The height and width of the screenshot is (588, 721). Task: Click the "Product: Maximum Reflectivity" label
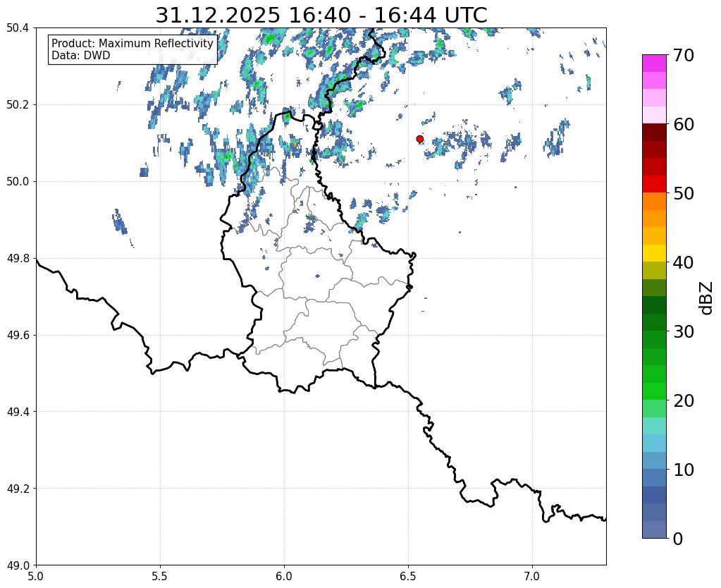pyautogui.click(x=133, y=43)
